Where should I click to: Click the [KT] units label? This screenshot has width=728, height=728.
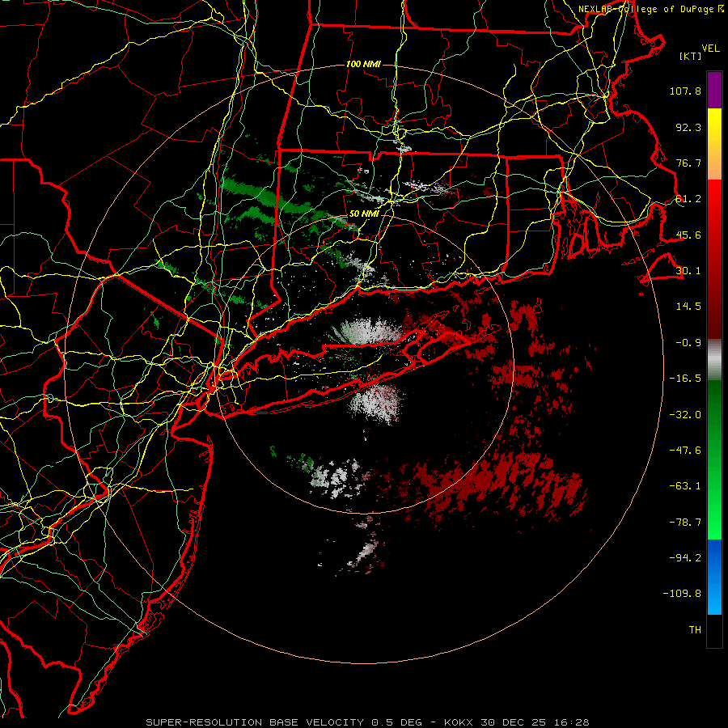click(691, 56)
